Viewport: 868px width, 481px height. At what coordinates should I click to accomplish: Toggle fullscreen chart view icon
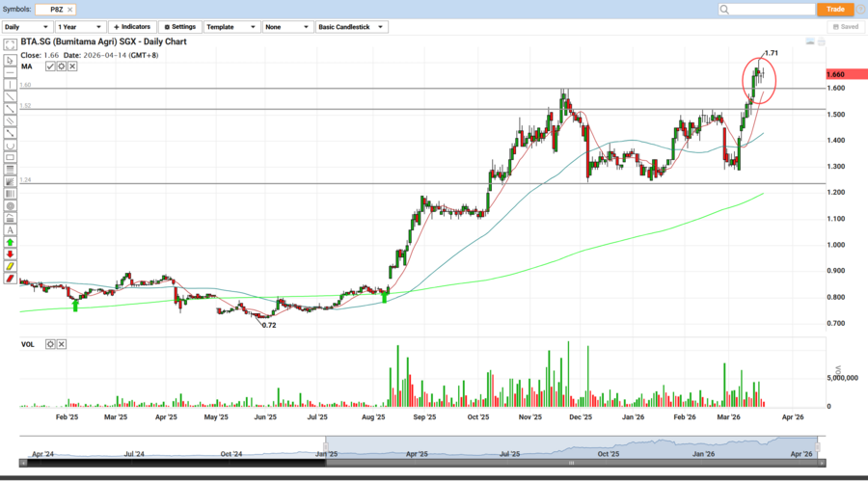10,45
